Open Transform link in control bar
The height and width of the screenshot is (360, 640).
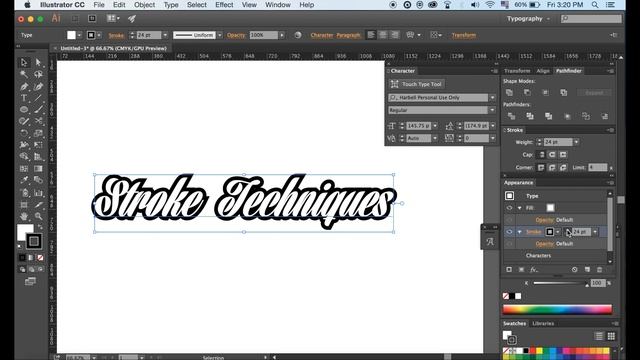464,35
